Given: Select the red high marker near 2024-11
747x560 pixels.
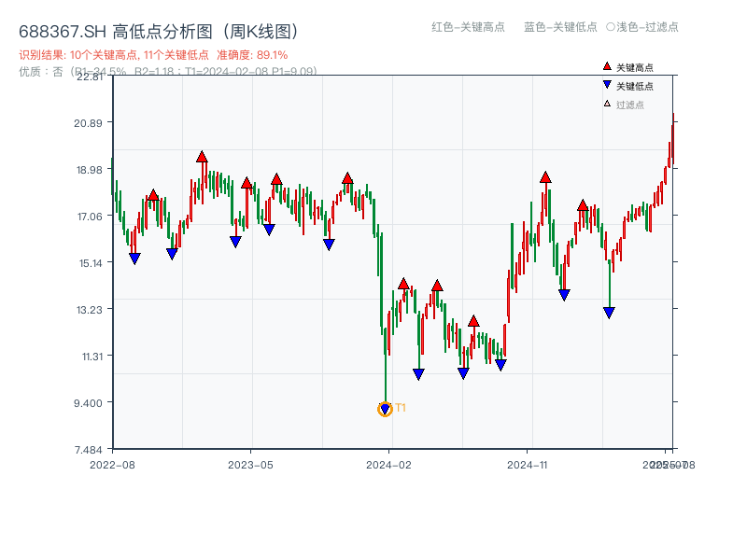Looking at the screenshot, I should [545, 177].
